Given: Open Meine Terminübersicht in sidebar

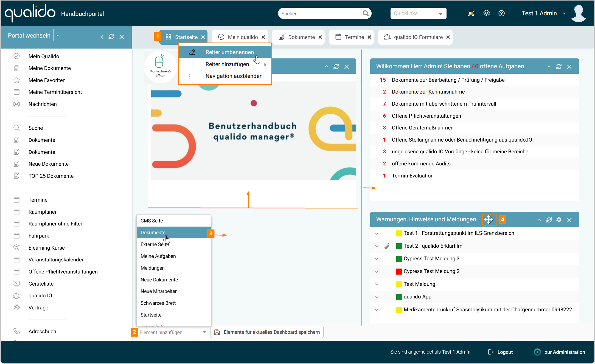Looking at the screenshot, I should tap(55, 92).
